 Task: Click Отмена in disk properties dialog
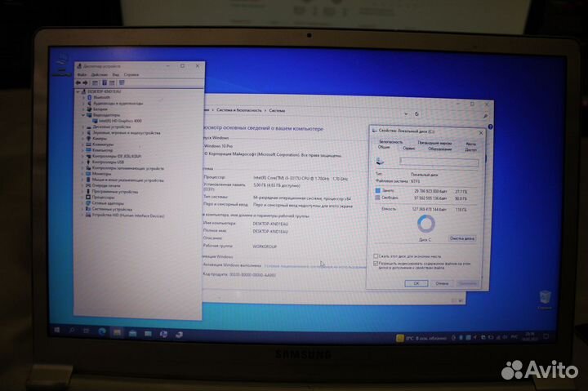[x=442, y=283]
